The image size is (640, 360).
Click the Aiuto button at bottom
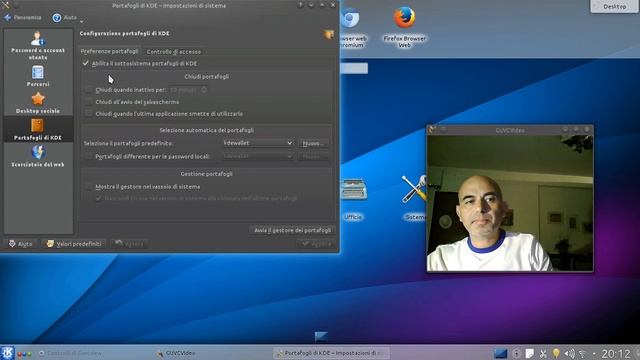(20, 244)
